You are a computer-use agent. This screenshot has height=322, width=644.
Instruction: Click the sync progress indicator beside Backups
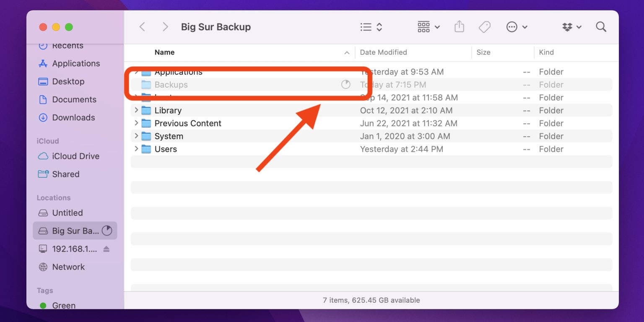click(346, 85)
